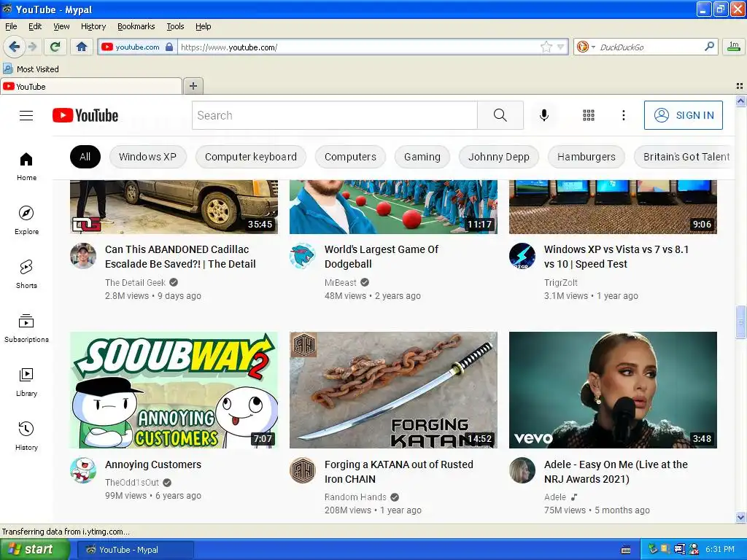The height and width of the screenshot is (560, 747).
Task: Open the MrBeast channel avatar
Action: click(x=303, y=256)
